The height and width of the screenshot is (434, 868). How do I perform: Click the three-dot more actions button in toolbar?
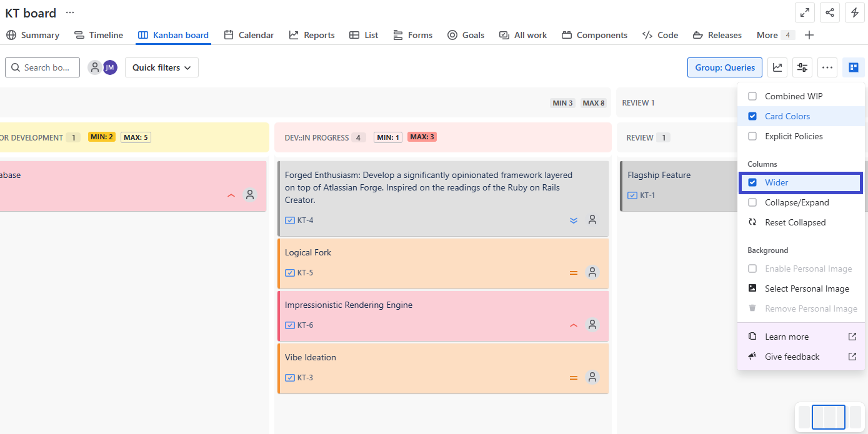point(827,67)
